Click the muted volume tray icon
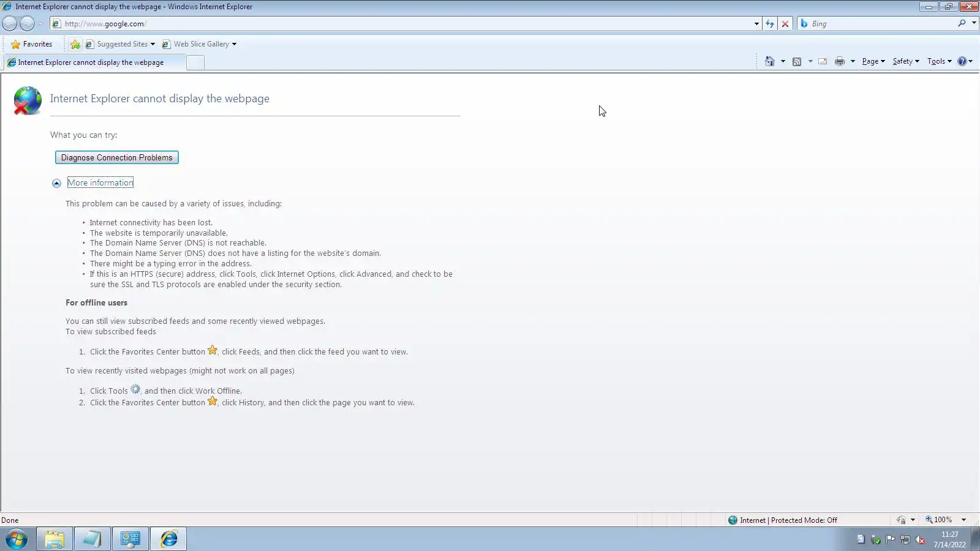 [x=920, y=539]
